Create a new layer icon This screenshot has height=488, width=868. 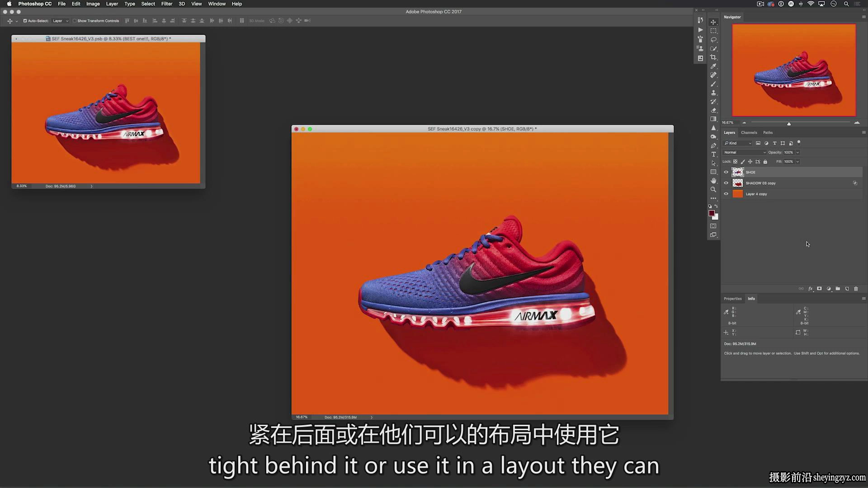coord(847,289)
